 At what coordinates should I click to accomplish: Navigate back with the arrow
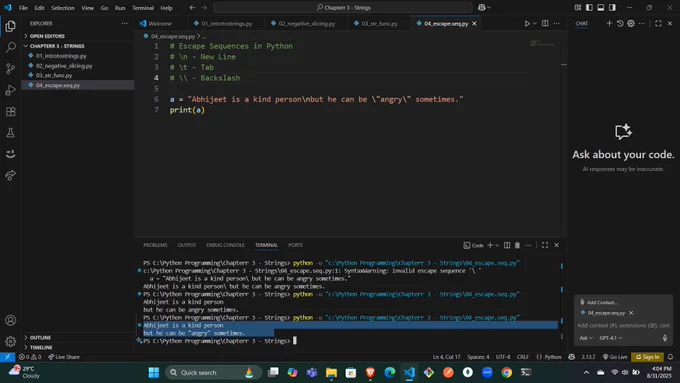[192, 8]
